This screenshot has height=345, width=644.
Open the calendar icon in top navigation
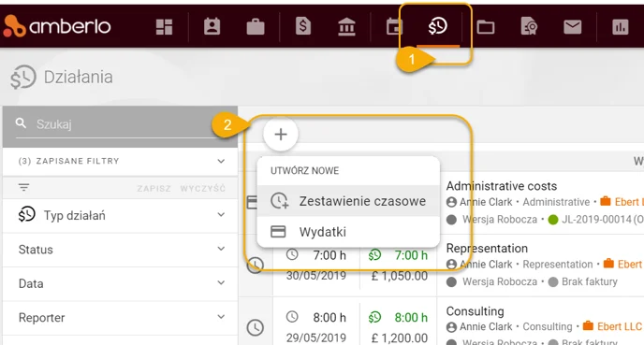click(x=393, y=27)
